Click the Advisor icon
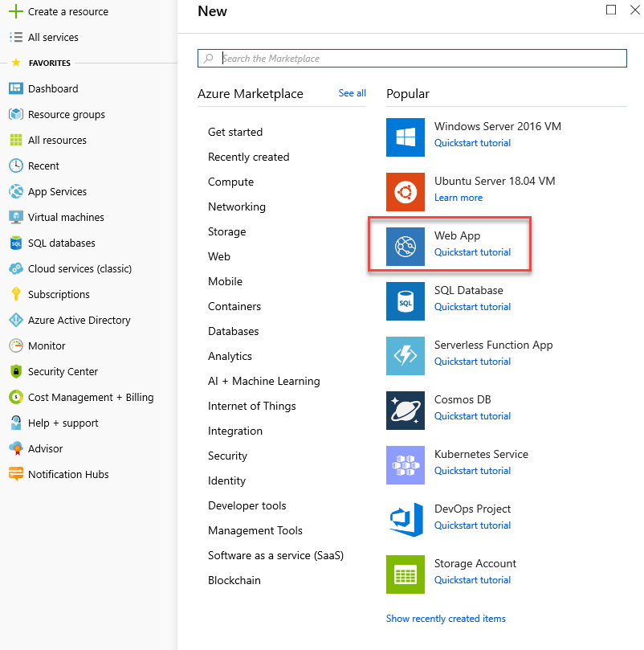This screenshot has width=644, height=650. 16,448
